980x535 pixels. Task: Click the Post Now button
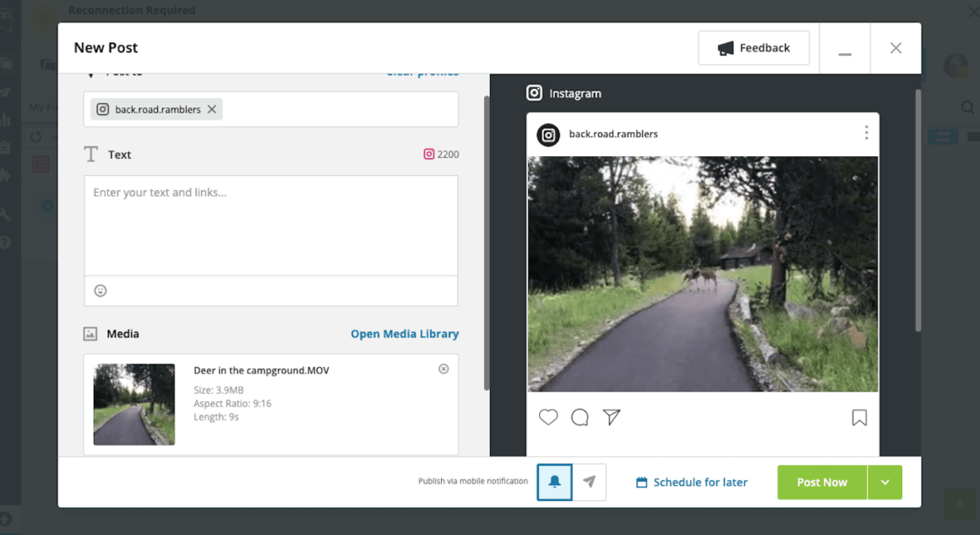point(822,483)
